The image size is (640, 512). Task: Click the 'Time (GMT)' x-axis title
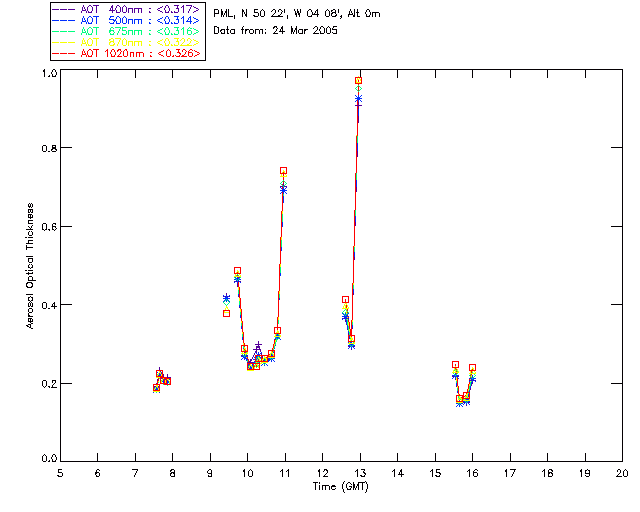pos(340,486)
